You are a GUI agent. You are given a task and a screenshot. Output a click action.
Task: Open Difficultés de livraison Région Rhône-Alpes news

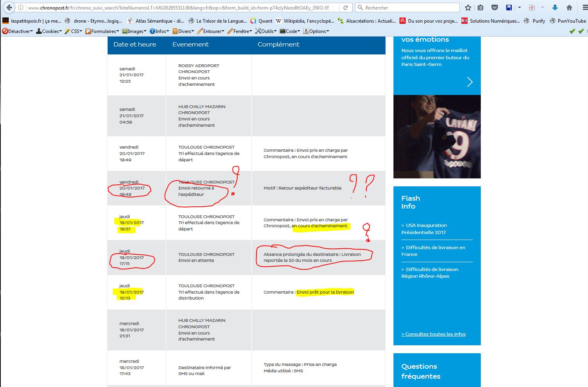(x=430, y=273)
